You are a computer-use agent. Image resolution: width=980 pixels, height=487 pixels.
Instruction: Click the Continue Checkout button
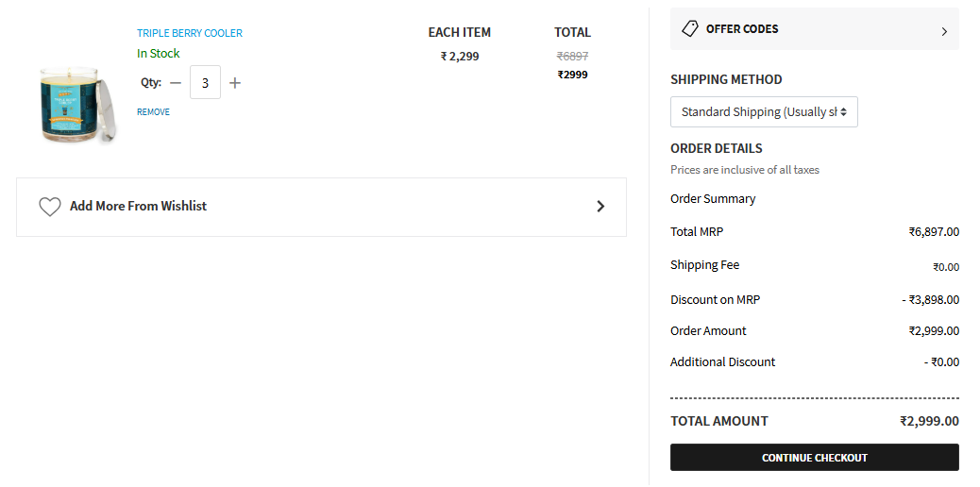pos(815,458)
